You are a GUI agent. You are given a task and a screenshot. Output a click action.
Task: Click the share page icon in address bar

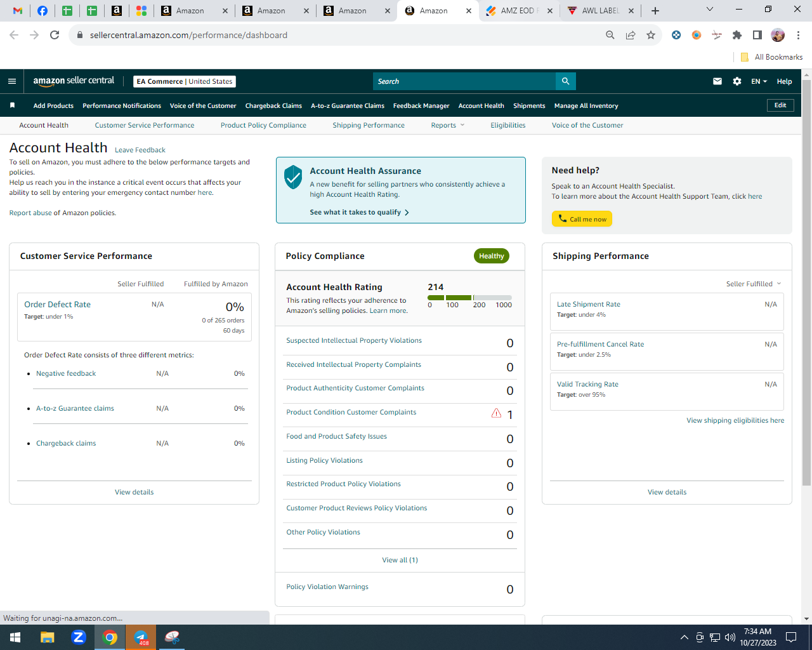point(631,35)
